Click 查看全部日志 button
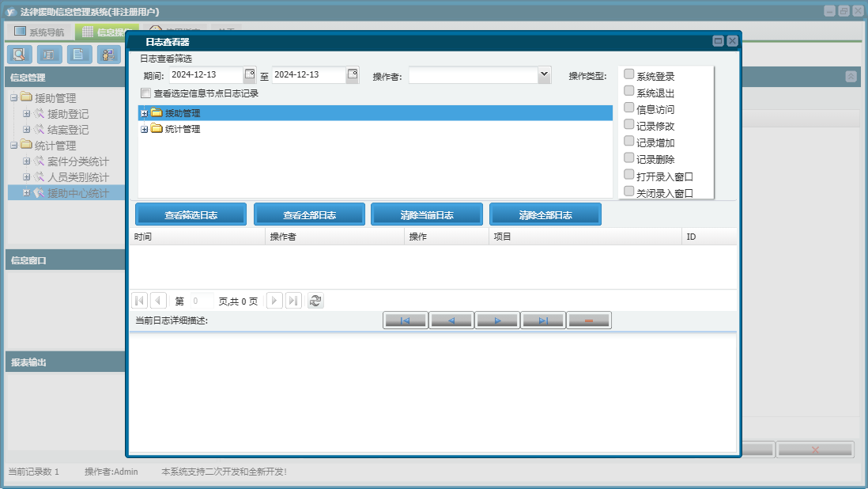 click(309, 214)
